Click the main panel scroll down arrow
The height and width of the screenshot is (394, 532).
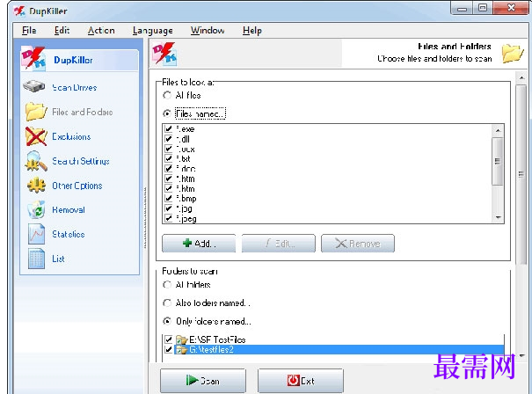tap(521, 355)
